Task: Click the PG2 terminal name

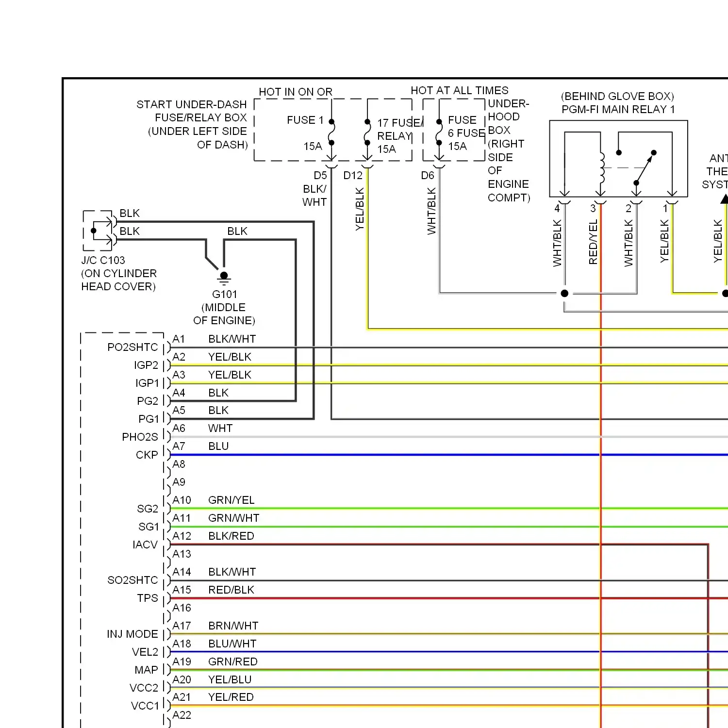Action: pyautogui.click(x=148, y=401)
